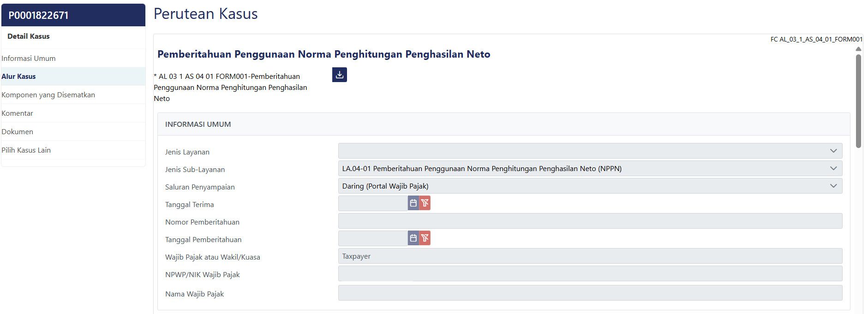868x314 pixels.
Task: Switch to the Dokumen section
Action: tap(18, 132)
